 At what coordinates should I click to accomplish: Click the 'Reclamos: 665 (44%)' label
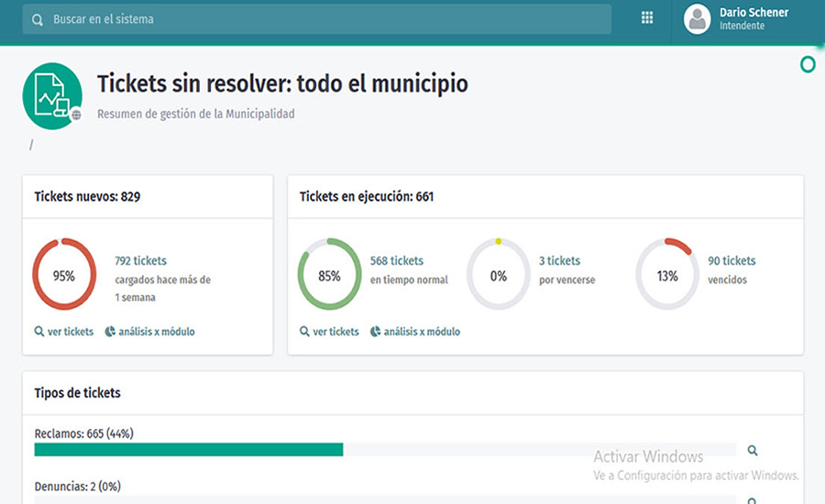click(83, 433)
